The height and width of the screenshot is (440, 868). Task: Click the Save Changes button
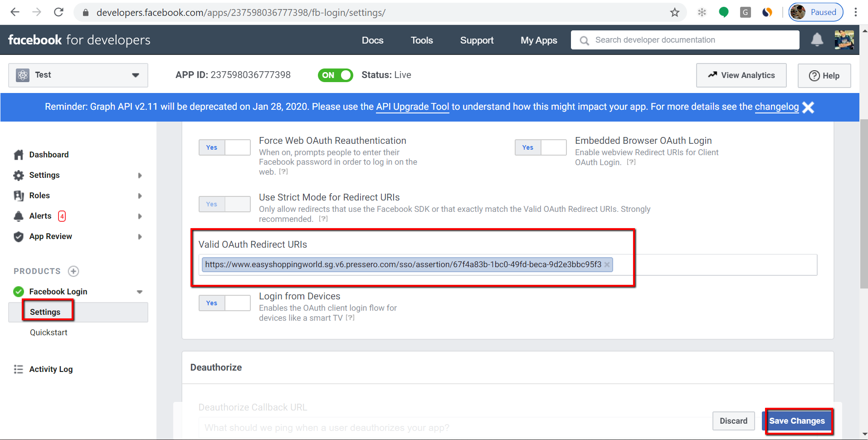tap(797, 421)
